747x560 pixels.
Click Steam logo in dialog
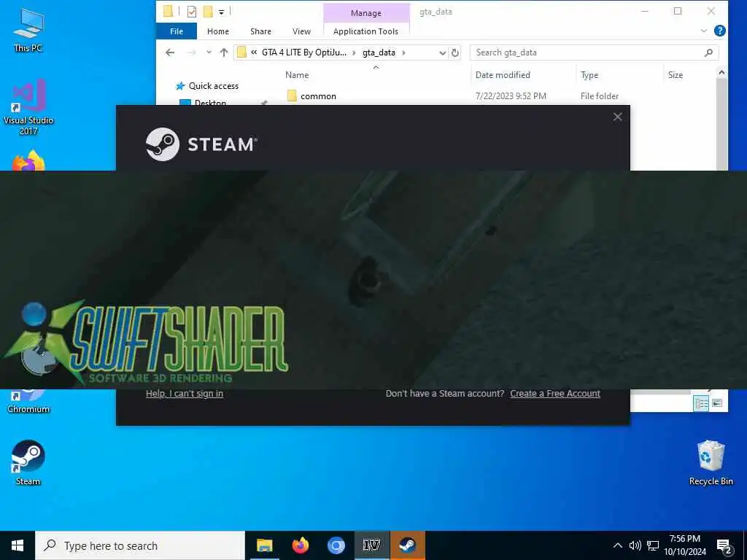[x=201, y=144]
